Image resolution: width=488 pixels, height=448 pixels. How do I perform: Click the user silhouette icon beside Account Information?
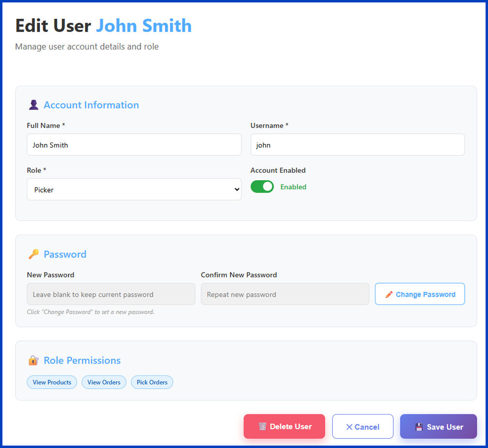point(33,105)
